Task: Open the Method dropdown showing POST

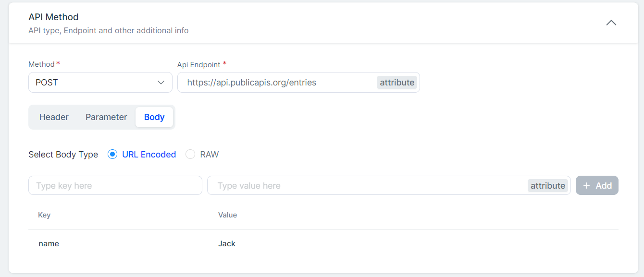Action: coord(100,82)
